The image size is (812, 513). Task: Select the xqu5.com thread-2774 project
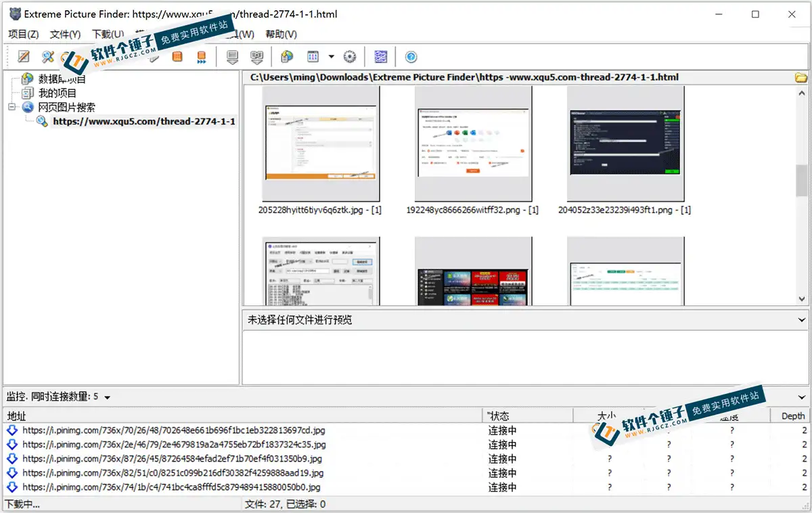pyautogui.click(x=144, y=121)
